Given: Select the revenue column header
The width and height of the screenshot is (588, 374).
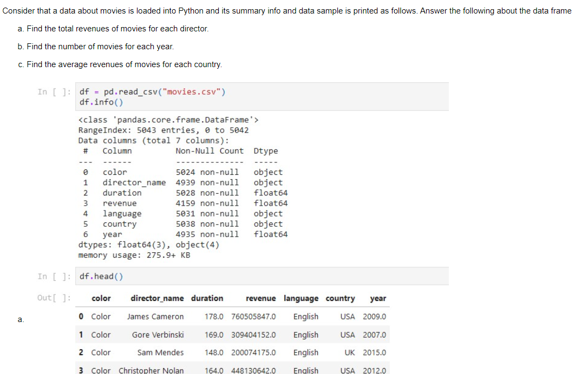Looking at the screenshot, I should pyautogui.click(x=261, y=298).
